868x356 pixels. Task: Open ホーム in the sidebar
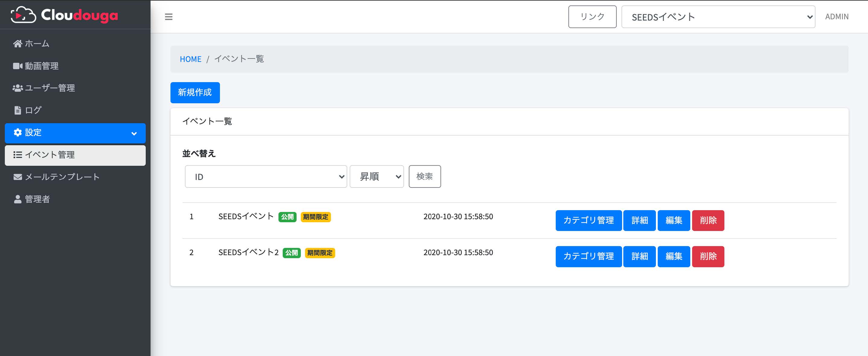(x=75, y=43)
